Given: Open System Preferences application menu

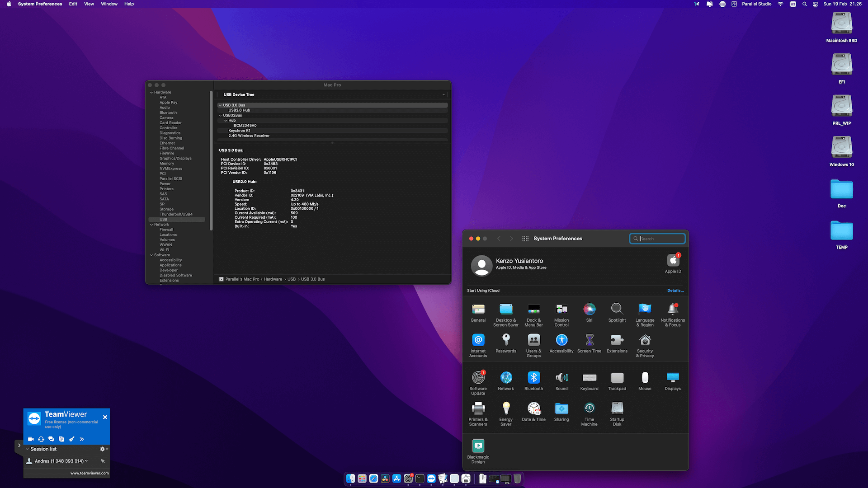Looking at the screenshot, I should pyautogui.click(x=40, y=4).
